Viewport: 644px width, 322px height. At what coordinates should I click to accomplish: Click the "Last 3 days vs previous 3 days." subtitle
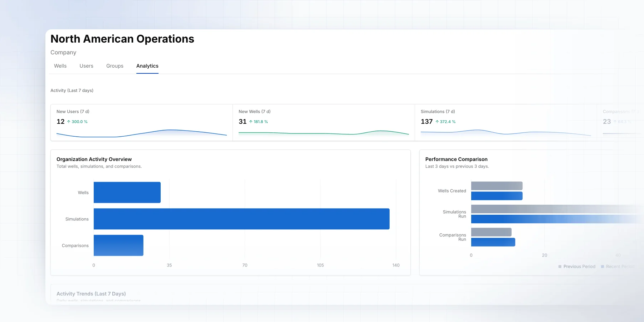tap(457, 166)
